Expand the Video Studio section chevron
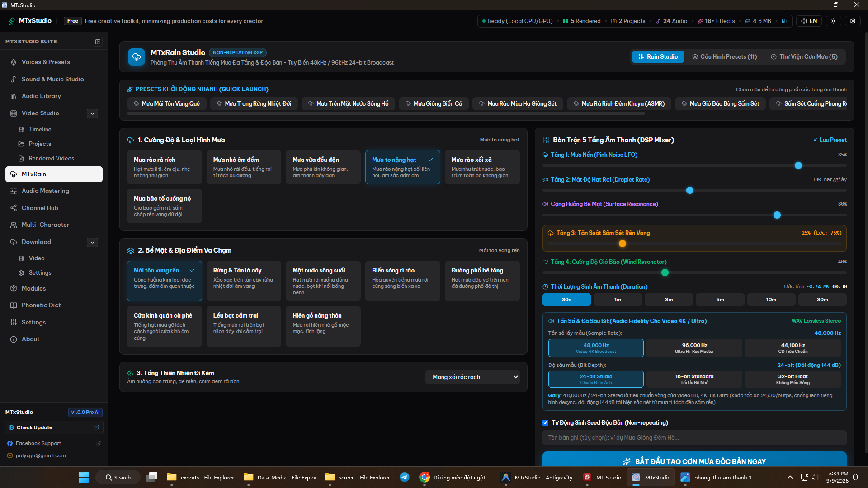Image resolution: width=868 pixels, height=488 pixels. click(x=92, y=113)
